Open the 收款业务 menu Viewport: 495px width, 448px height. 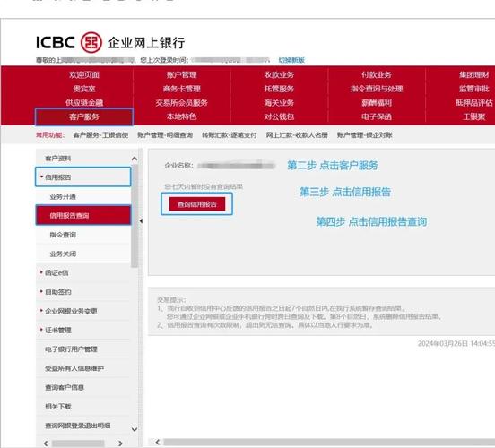[279, 74]
